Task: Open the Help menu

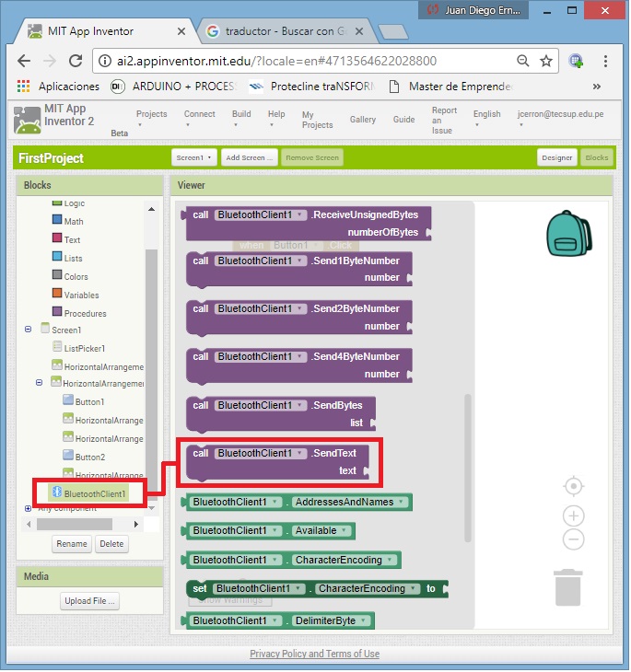Action: (x=276, y=118)
